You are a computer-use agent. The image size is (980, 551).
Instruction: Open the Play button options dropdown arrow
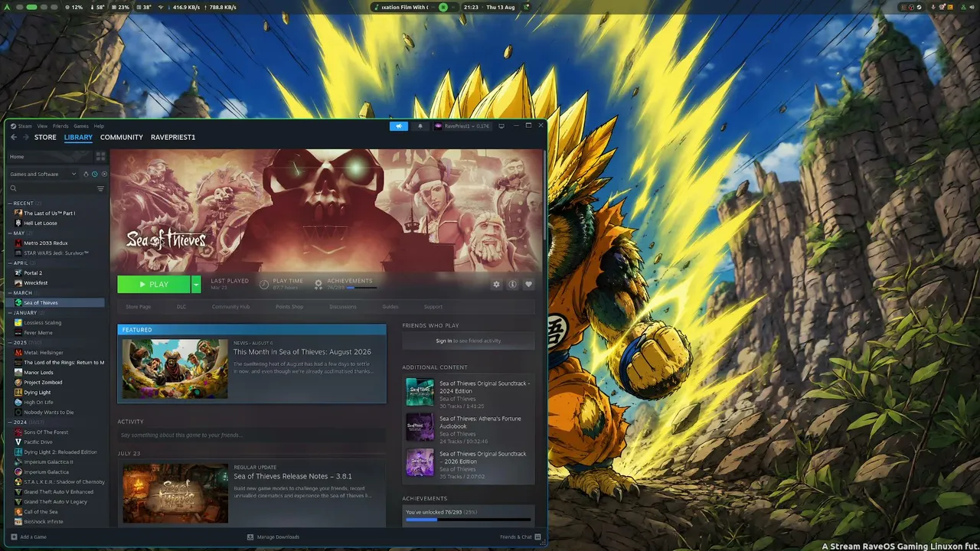[196, 284]
